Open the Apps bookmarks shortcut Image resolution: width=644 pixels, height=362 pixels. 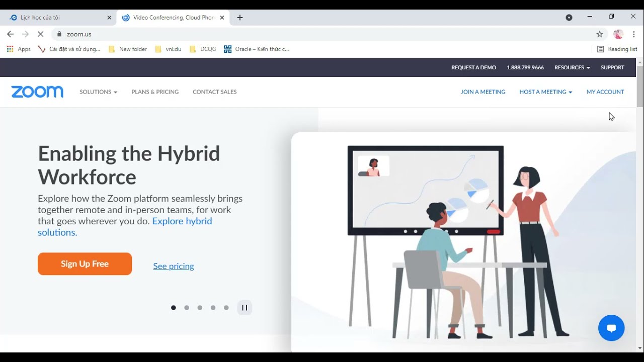pyautogui.click(x=19, y=49)
